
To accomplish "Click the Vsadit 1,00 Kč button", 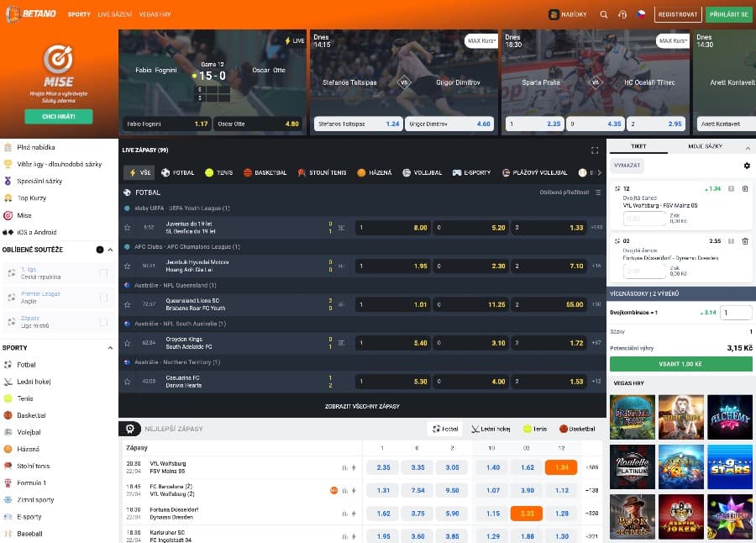I will tap(680, 363).
